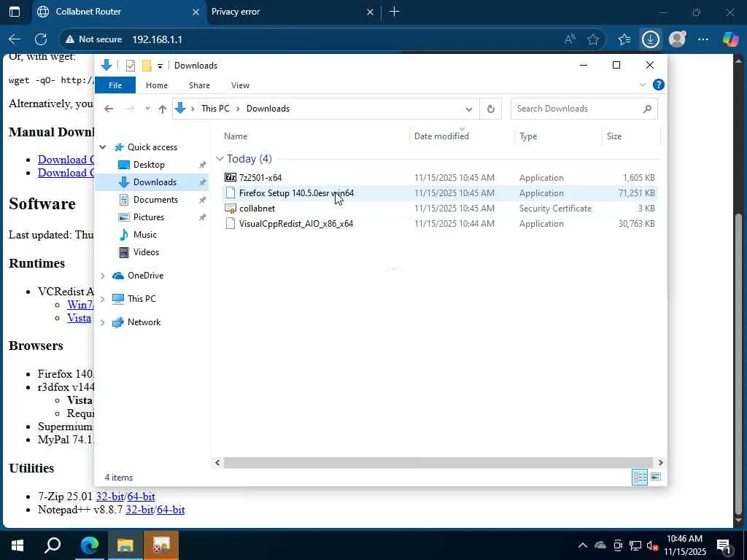Open notification center icon
747x560 pixels.
[724, 545]
